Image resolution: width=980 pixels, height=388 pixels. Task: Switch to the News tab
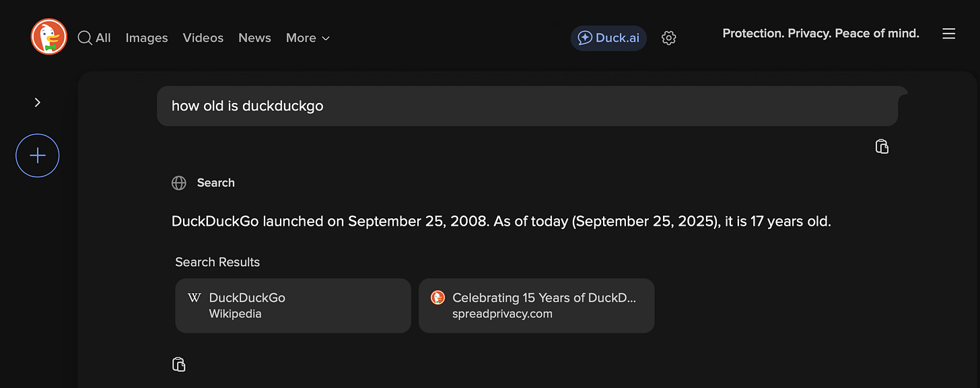[254, 38]
